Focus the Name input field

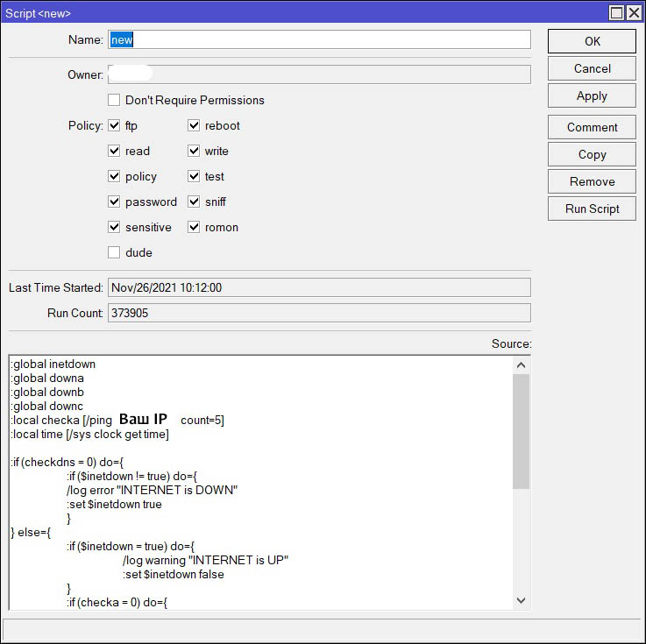pos(319,39)
